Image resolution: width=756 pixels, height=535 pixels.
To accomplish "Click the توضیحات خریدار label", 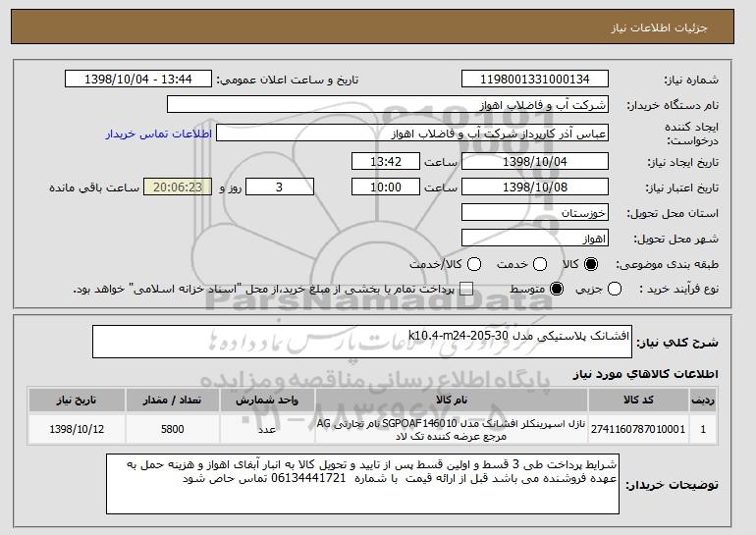I will pyautogui.click(x=672, y=485).
